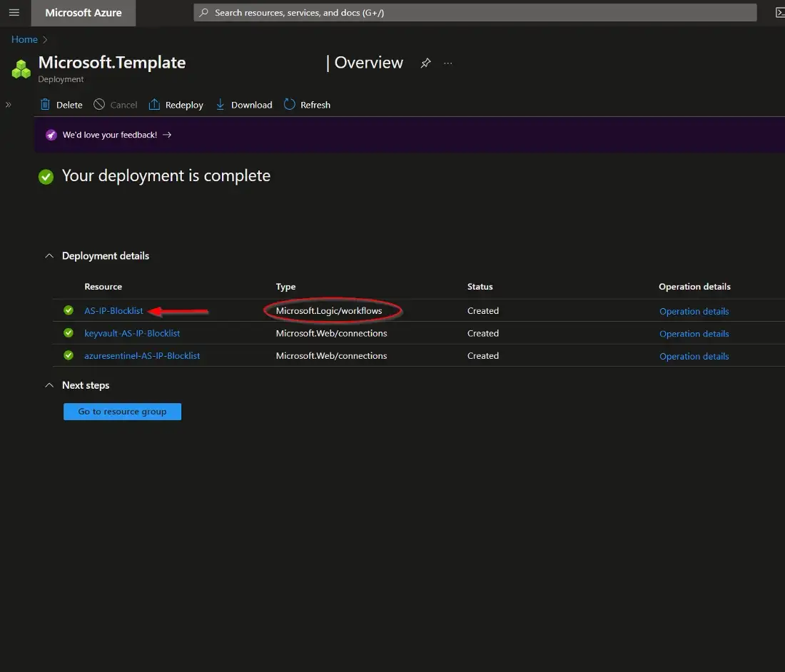785x672 pixels.
Task: Open the AS-IP-Blocklist resource link
Action: click(113, 311)
